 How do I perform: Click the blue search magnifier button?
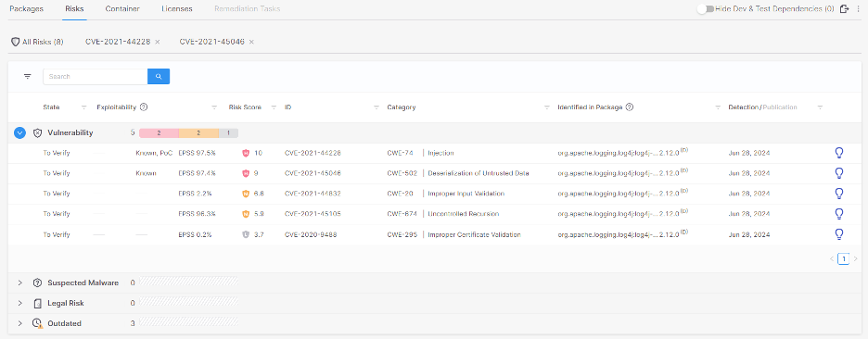pyautogui.click(x=159, y=76)
